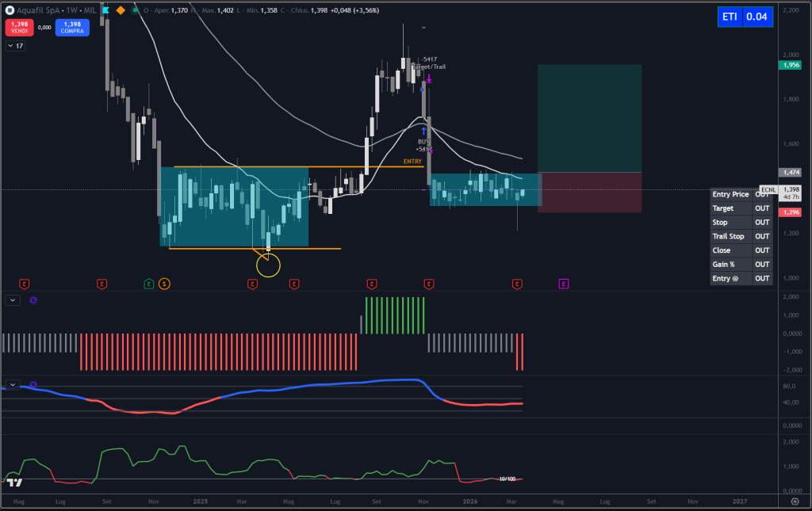Select the orange ENTRY line label
Screen dimensions: 812x511
click(412, 162)
